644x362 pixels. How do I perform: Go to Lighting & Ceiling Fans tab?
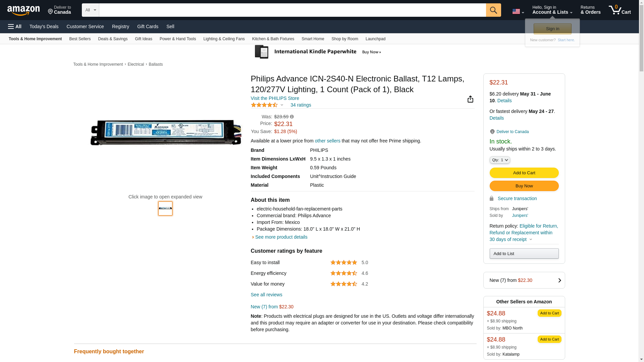point(224,39)
